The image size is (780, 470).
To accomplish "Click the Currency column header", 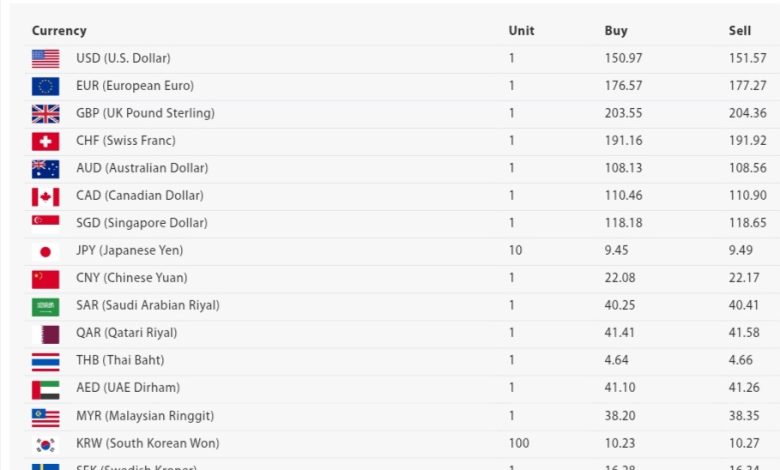I will (59, 31).
